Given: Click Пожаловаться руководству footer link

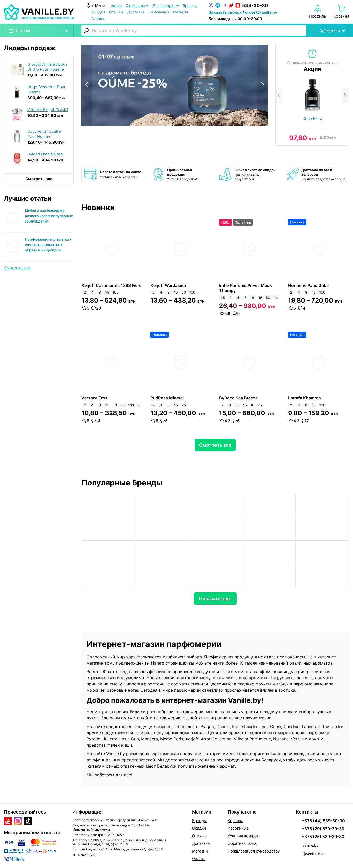Looking at the screenshot, I should point(254,851).
